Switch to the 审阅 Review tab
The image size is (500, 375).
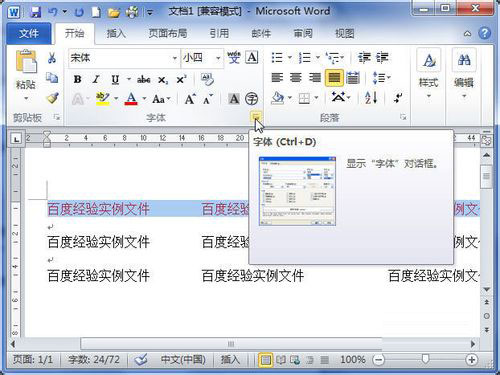[x=303, y=33]
